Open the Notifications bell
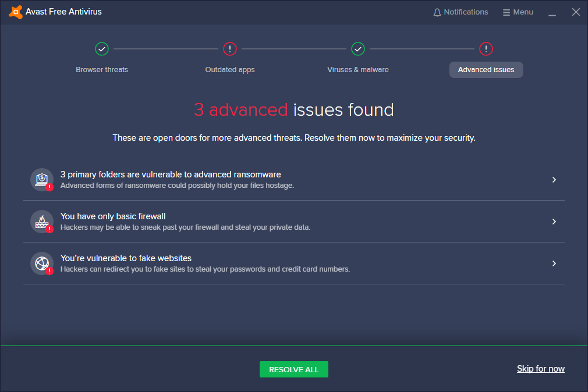This screenshot has height=392, width=588. pos(461,12)
